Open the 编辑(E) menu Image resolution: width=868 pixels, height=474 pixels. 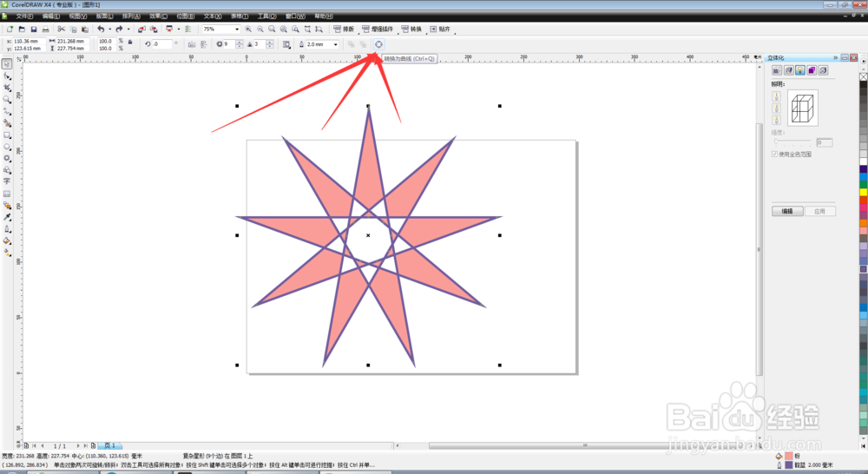coord(51,16)
